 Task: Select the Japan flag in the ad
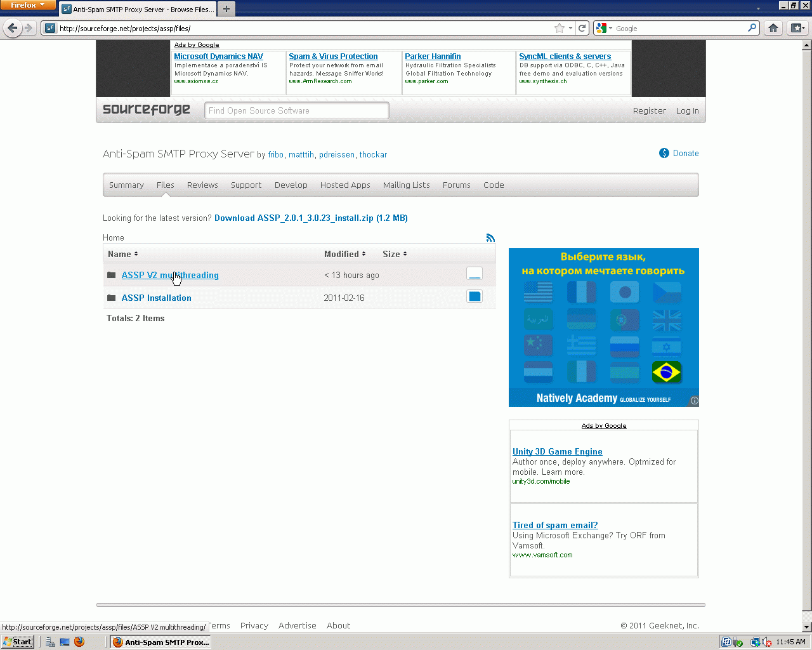625,292
